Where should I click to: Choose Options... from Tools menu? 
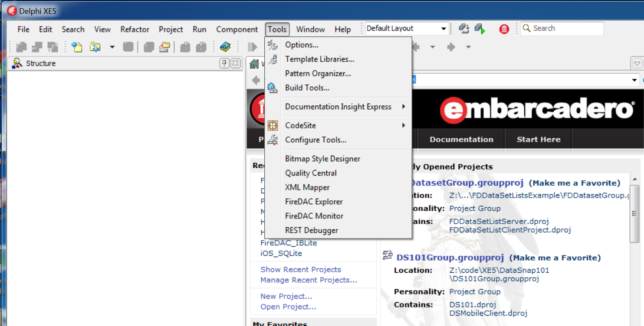click(x=338, y=45)
